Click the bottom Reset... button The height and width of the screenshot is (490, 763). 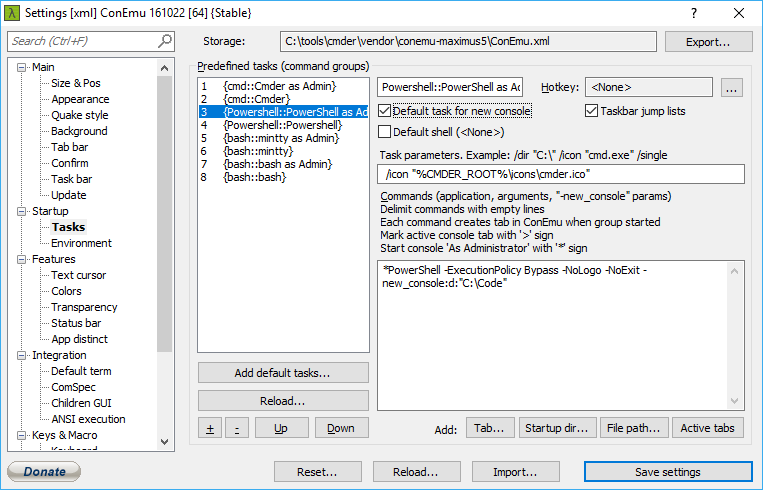coord(318,472)
